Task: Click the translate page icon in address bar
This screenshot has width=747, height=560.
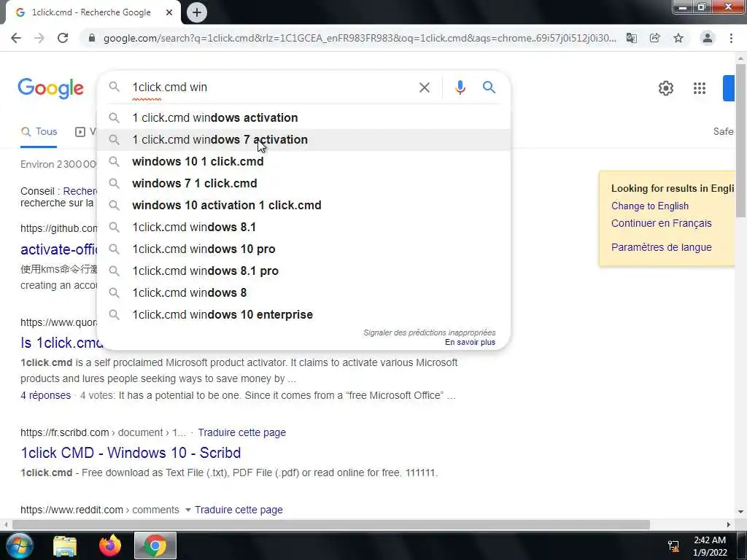Action: [x=631, y=38]
